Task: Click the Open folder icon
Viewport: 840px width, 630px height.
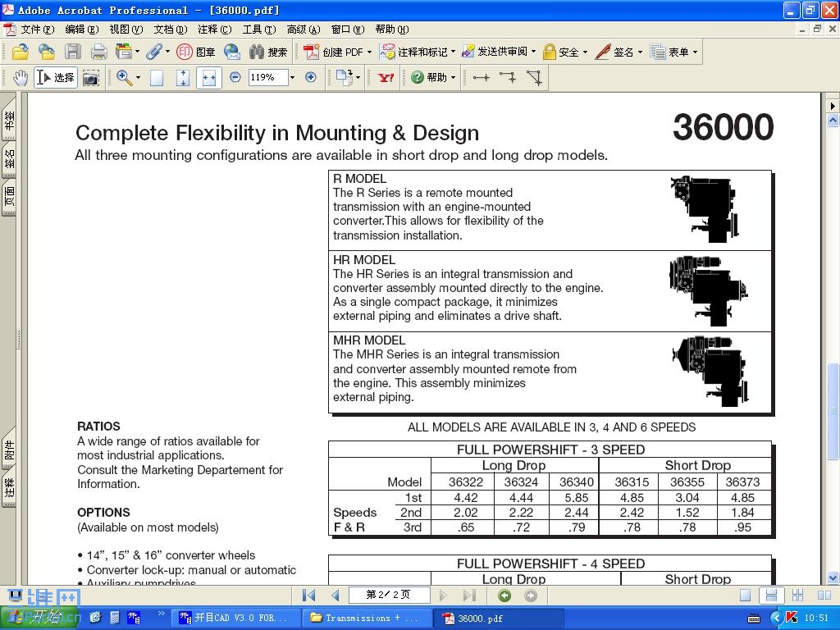Action: point(21,52)
